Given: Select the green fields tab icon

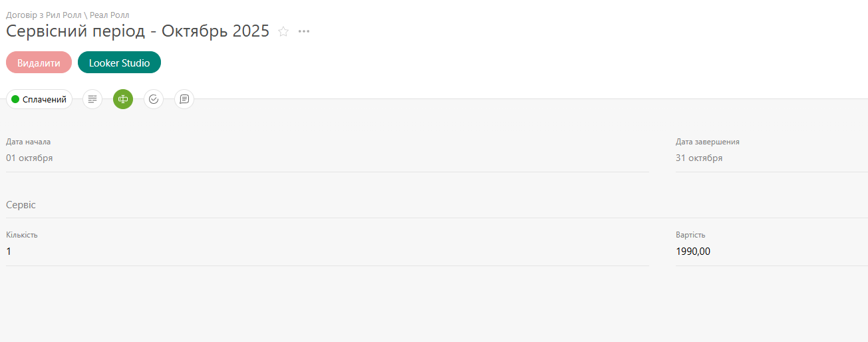Looking at the screenshot, I should click(123, 99).
